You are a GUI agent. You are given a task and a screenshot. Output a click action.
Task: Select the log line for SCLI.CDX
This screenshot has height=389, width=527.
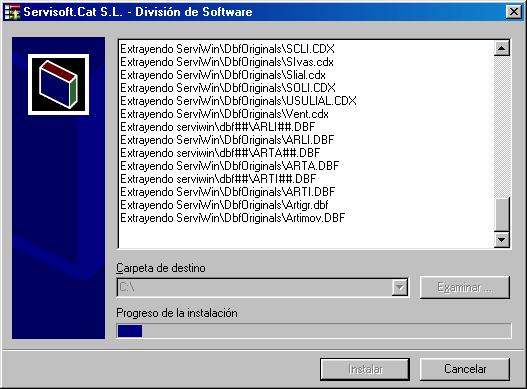(x=228, y=49)
